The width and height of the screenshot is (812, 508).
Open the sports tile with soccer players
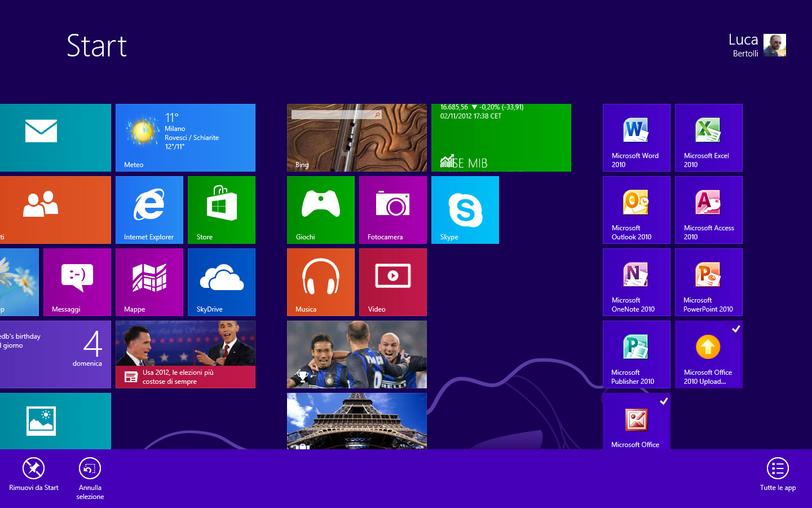click(x=357, y=354)
